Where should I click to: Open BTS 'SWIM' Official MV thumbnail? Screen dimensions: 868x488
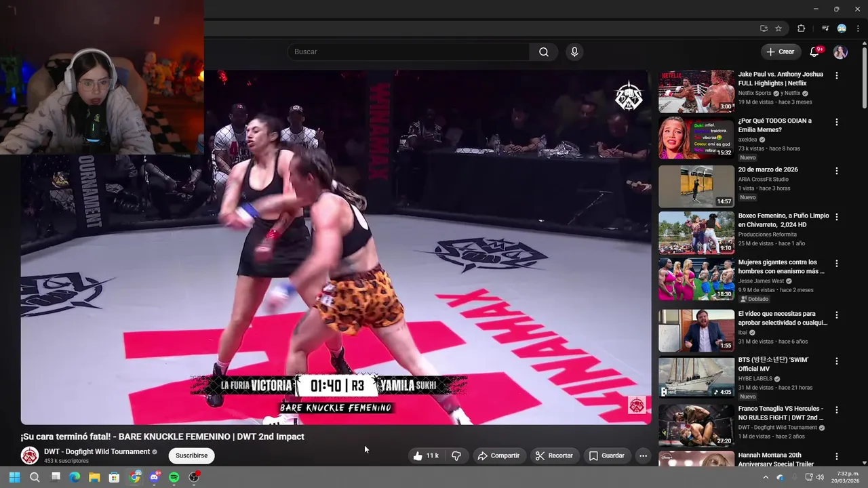[696, 377]
